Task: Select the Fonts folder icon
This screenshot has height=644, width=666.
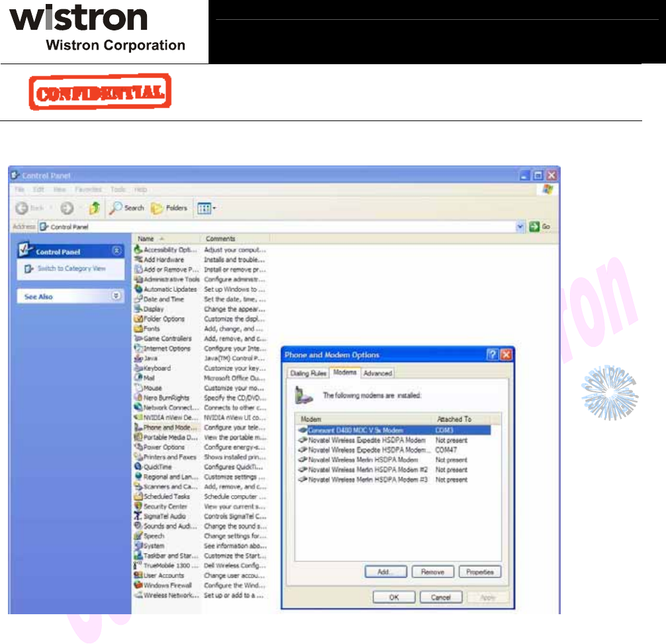Action: coord(138,328)
